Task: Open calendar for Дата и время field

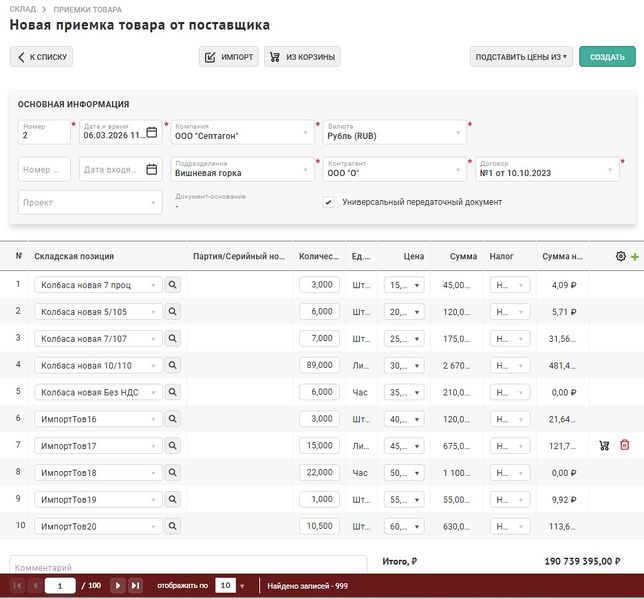Action: (152, 132)
